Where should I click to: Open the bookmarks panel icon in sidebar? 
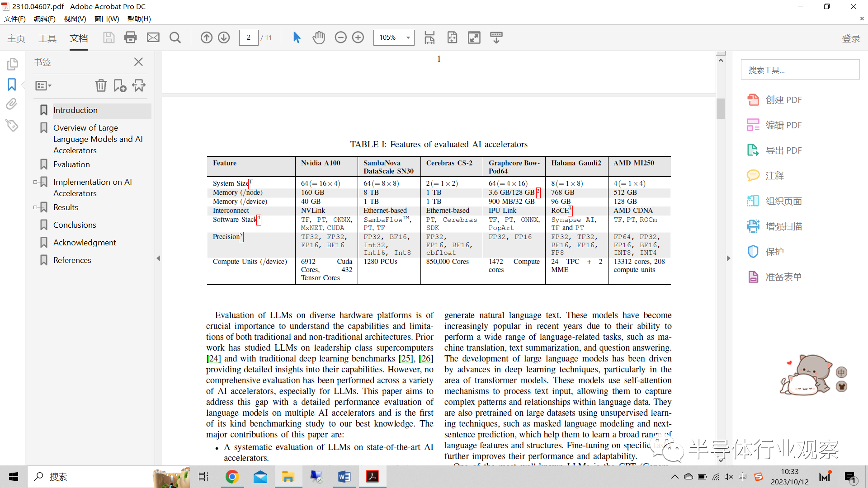coord(12,84)
